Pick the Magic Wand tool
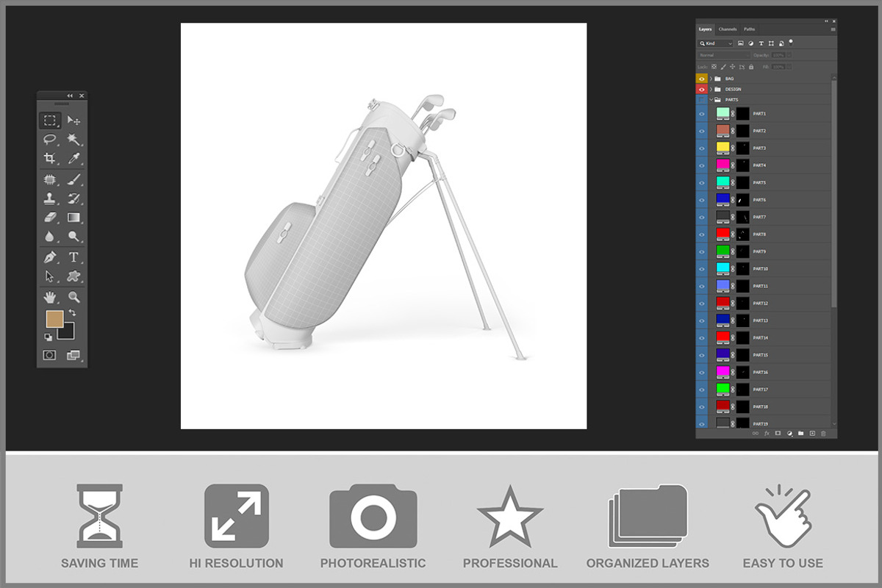The image size is (882, 588). 73,140
